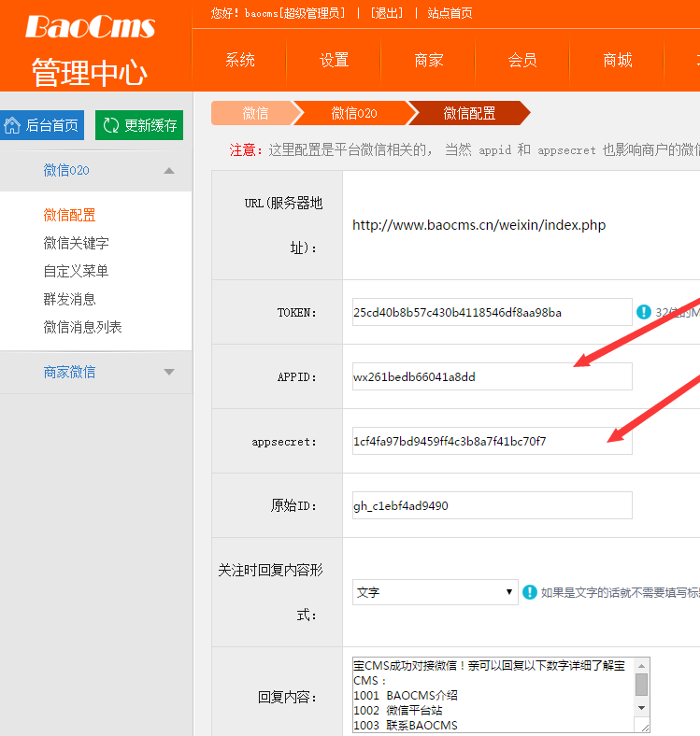This screenshot has height=736, width=700.
Task: Click the BaoCms logo
Action: [x=91, y=27]
